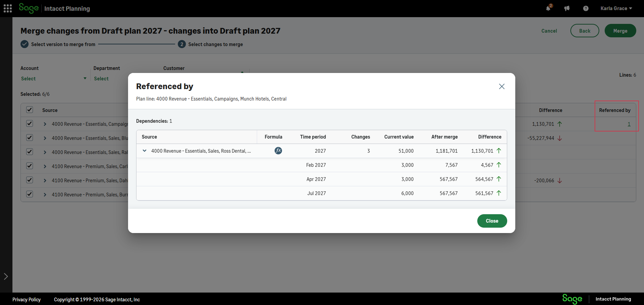
Task: Click the completed step checkmark icon
Action: tap(25, 44)
